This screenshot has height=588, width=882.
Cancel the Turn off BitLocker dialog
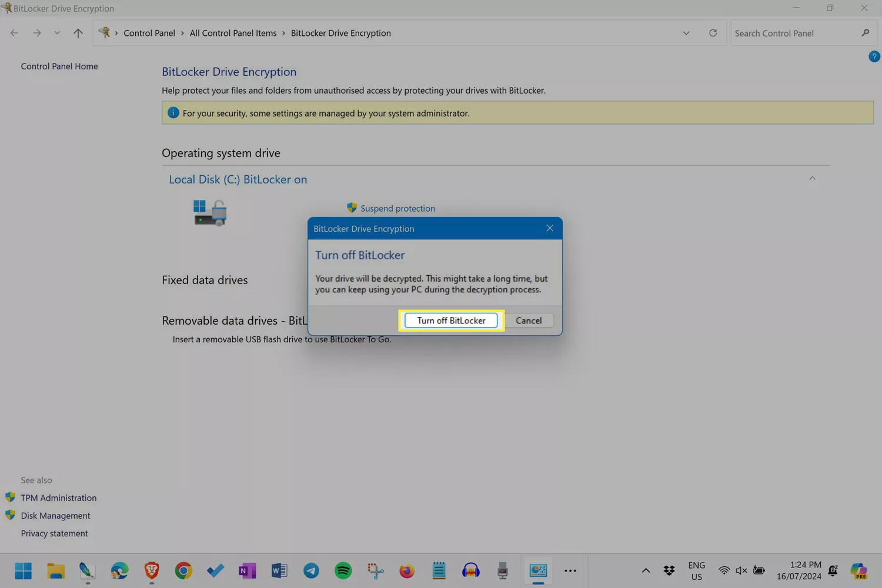coord(529,320)
